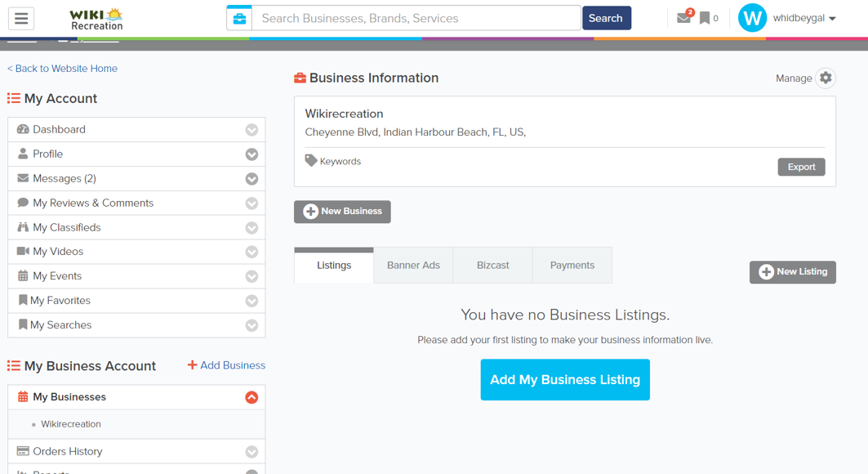Expand the My Videos arrow
This screenshot has width=868, height=474.
point(251,252)
